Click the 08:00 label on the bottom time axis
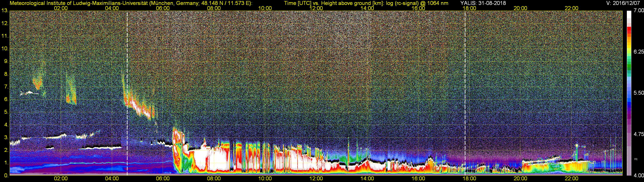Screen dimensions: 644x182 point(214,179)
